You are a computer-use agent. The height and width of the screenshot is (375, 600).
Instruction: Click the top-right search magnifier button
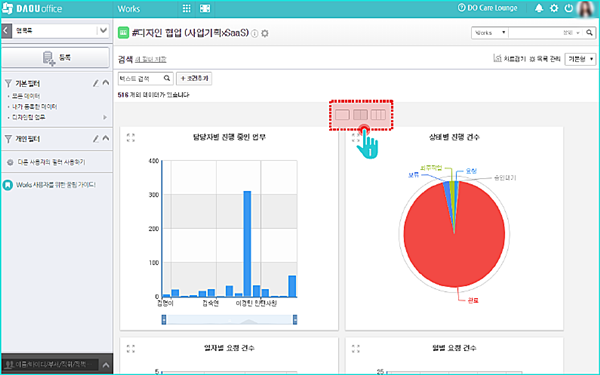point(589,33)
